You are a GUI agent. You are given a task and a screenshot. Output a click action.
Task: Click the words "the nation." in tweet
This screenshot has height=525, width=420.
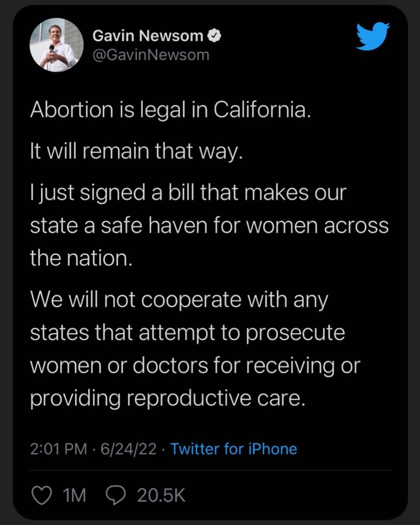[81, 258]
